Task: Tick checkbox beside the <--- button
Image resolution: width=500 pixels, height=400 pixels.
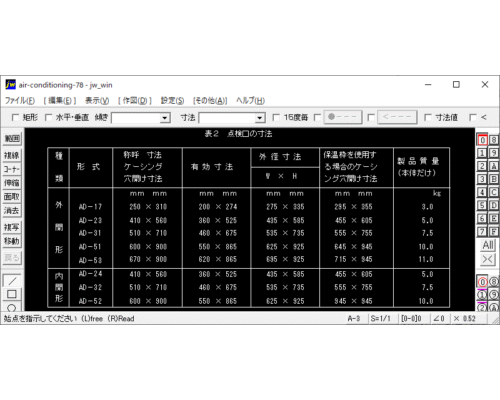Action: 371,117
